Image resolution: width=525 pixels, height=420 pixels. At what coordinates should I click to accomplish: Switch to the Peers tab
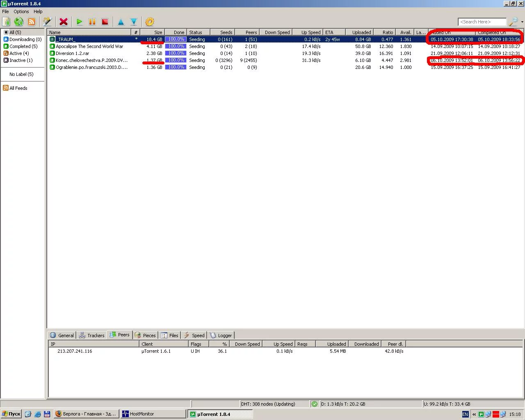[119, 335]
